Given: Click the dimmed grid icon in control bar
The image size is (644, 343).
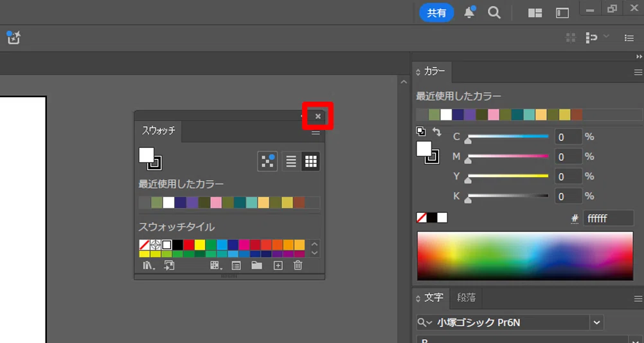Looking at the screenshot, I should [x=571, y=38].
